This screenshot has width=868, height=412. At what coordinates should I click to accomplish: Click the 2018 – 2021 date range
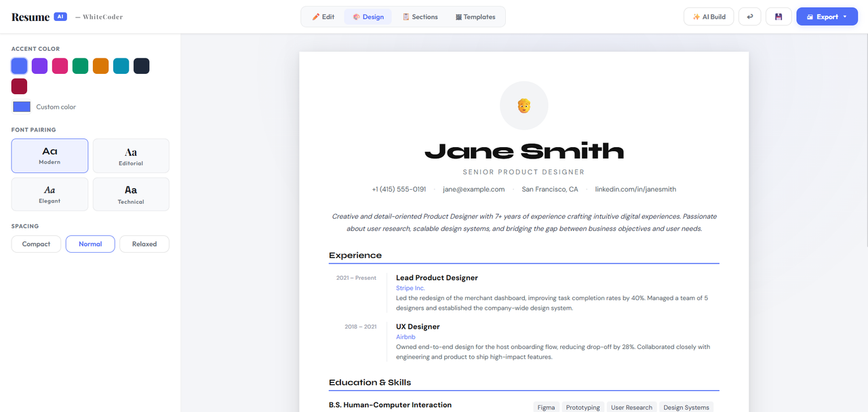point(360,327)
